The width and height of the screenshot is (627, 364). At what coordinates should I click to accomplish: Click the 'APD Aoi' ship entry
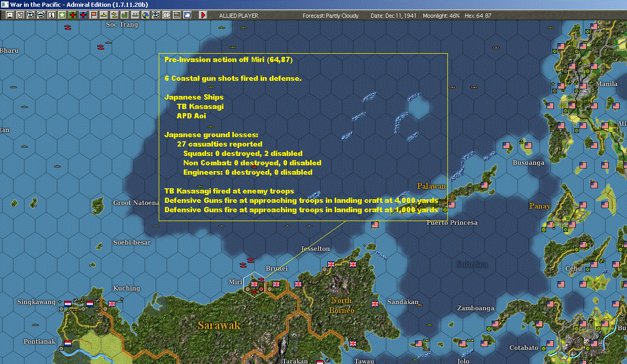click(x=191, y=116)
